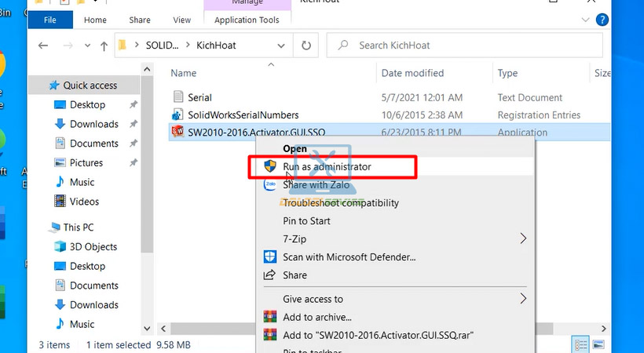Open 3D Objects under This PC
This screenshot has width=644, height=353.
tap(93, 246)
